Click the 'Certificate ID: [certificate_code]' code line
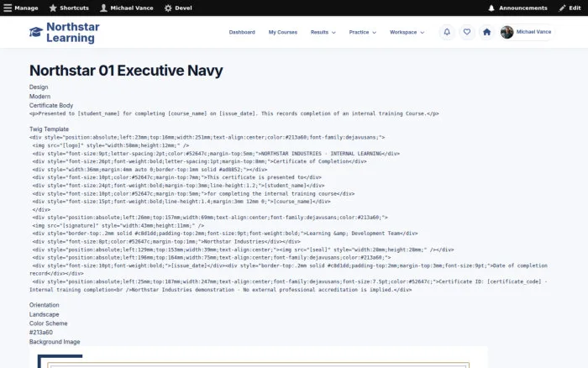The image size is (588, 368). point(290,281)
